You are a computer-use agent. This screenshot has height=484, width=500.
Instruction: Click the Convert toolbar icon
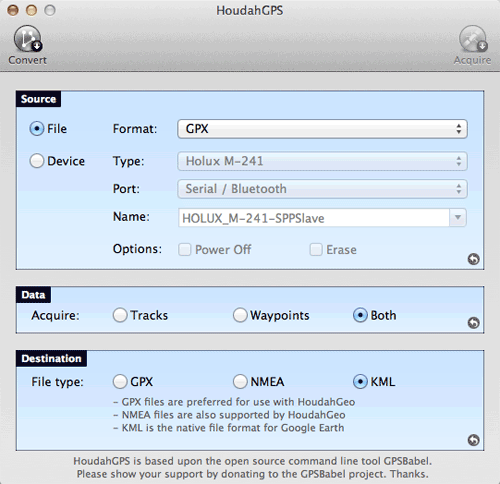[x=28, y=39]
